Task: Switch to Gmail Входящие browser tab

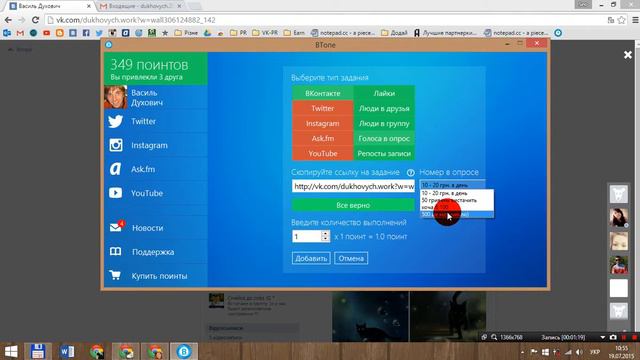Action: [x=141, y=6]
